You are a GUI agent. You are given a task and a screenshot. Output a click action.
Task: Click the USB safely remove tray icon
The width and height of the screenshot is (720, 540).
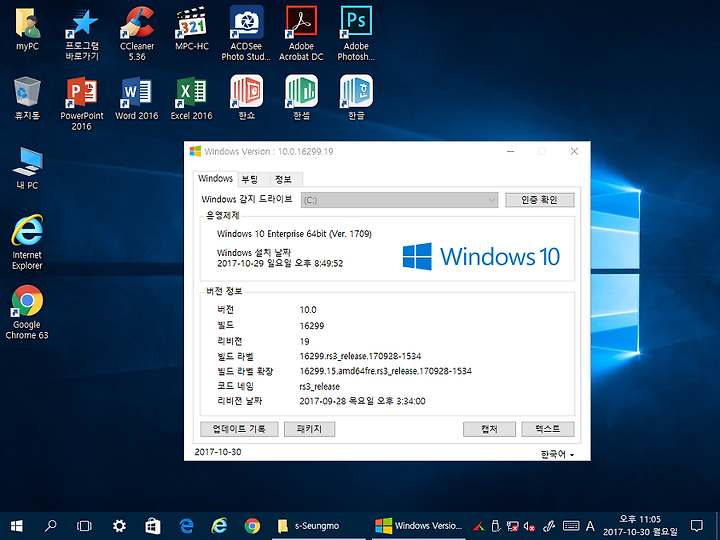click(x=496, y=526)
